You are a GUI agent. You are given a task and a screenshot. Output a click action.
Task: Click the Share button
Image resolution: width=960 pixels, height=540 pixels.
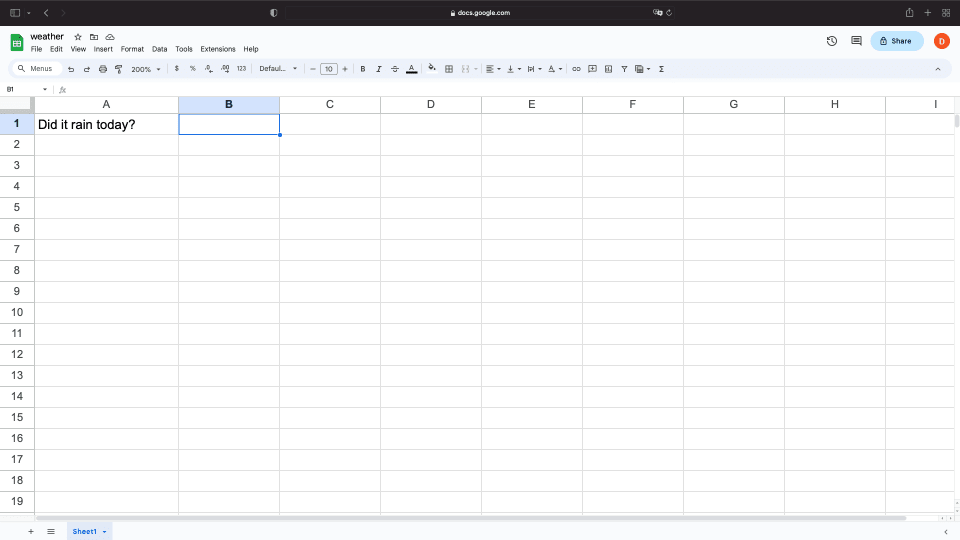coord(896,41)
